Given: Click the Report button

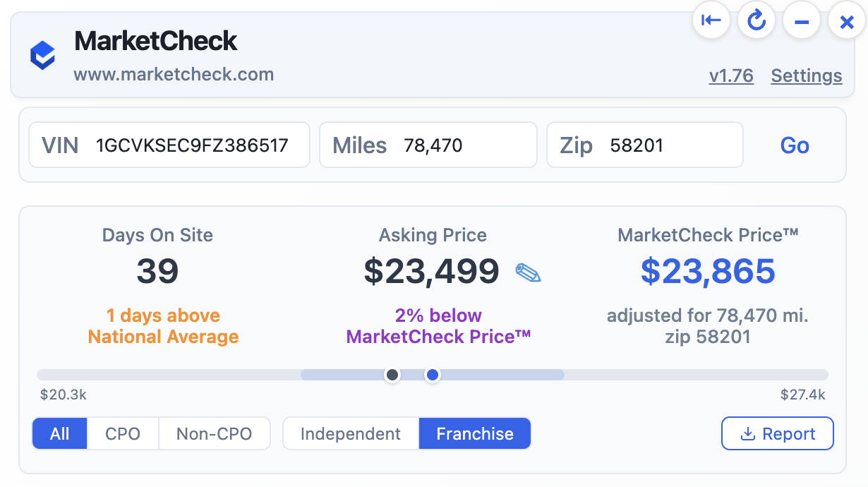Looking at the screenshot, I should [778, 433].
